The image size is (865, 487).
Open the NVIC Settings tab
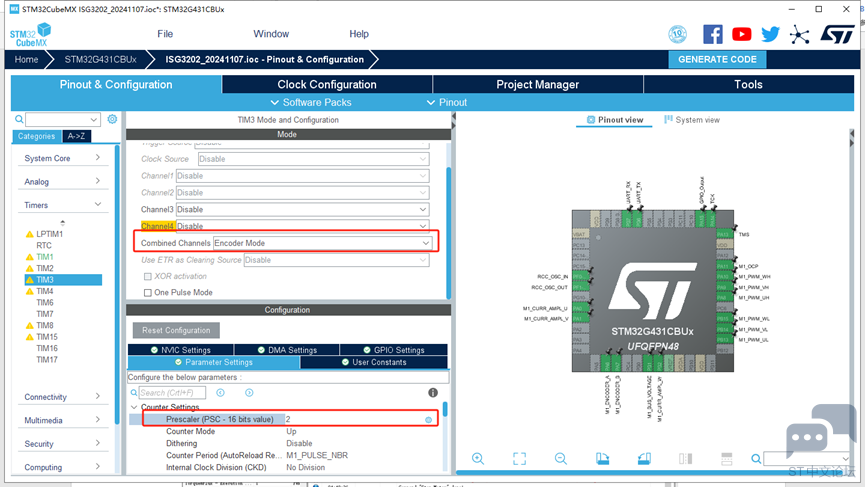(180, 350)
